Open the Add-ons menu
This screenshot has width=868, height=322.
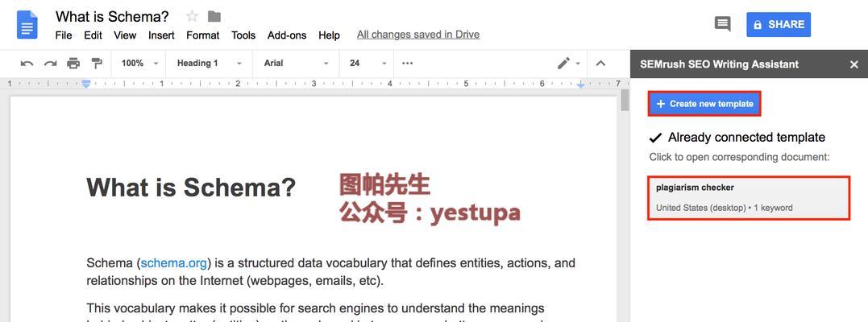287,35
